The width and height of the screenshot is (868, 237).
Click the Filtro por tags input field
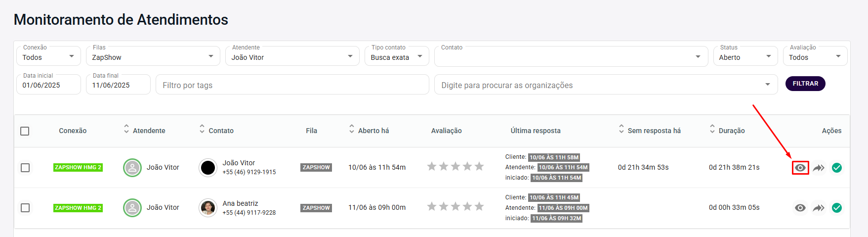(292, 85)
